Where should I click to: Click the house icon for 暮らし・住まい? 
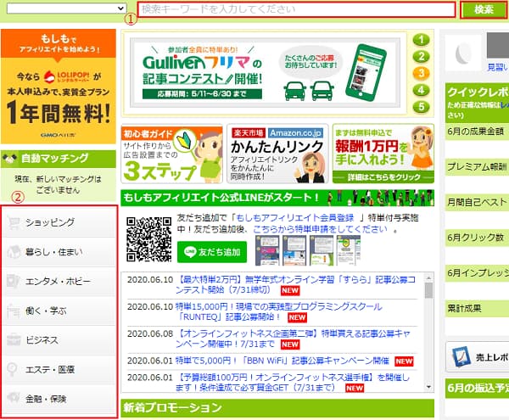14,252
